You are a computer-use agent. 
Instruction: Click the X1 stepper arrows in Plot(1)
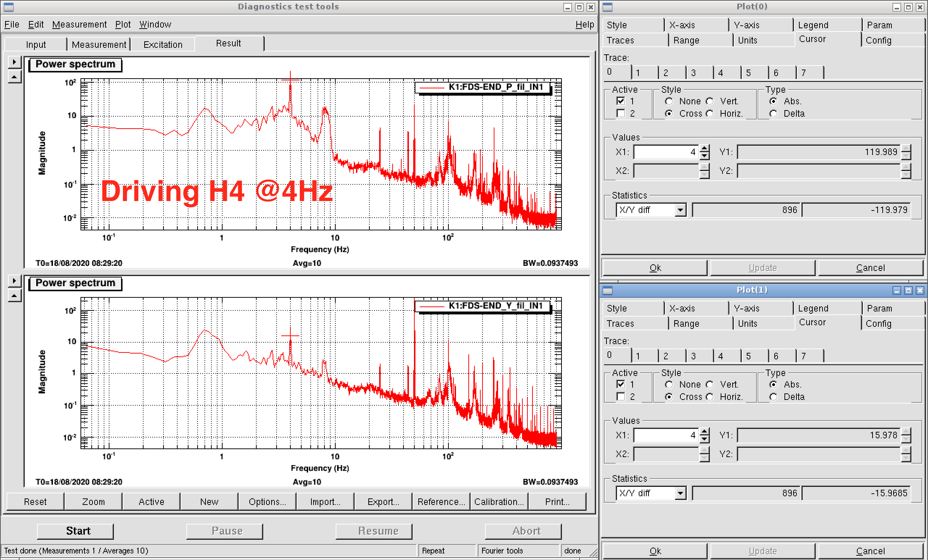click(704, 435)
